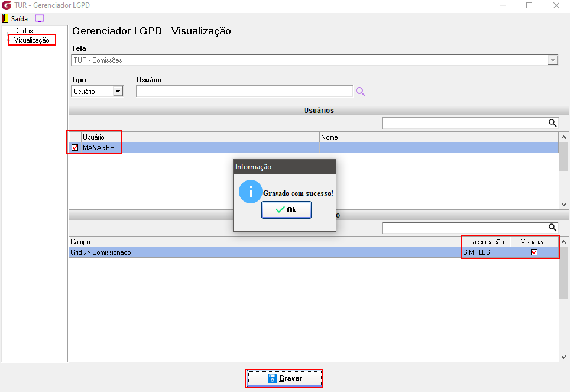Uncheck the MANAGER user checkbox
The height and width of the screenshot is (392, 570).
coord(75,148)
